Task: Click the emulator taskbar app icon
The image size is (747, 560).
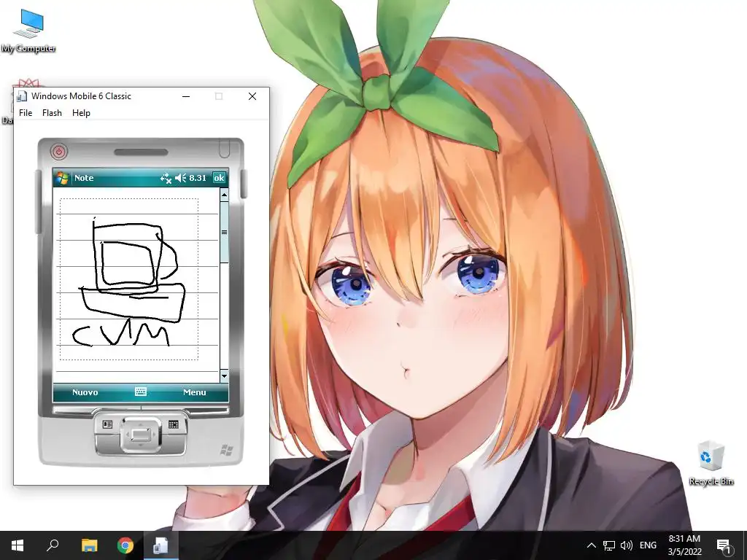Action: click(x=160, y=545)
